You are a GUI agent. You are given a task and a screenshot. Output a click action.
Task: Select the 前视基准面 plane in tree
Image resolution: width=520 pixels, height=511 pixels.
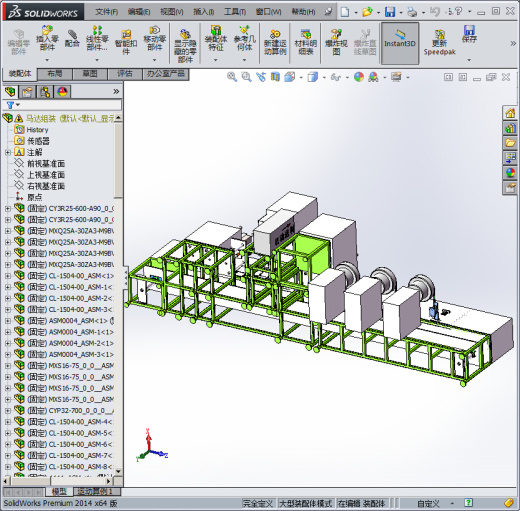(x=46, y=163)
